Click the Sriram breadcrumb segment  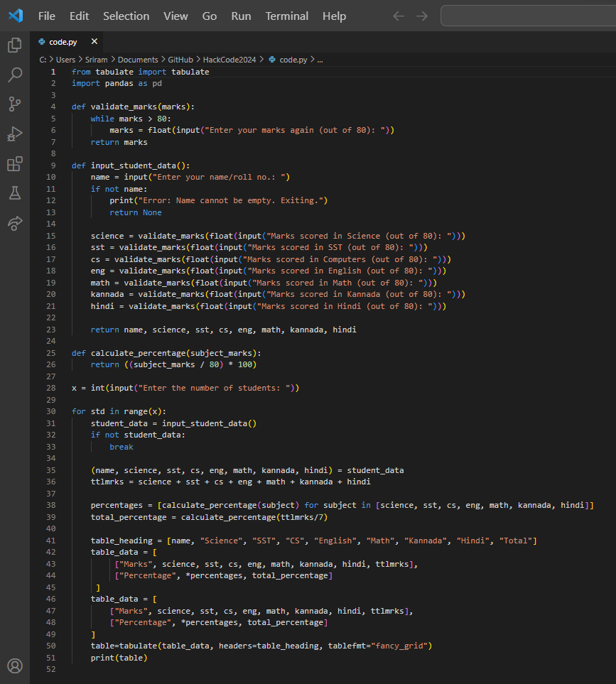coord(96,60)
